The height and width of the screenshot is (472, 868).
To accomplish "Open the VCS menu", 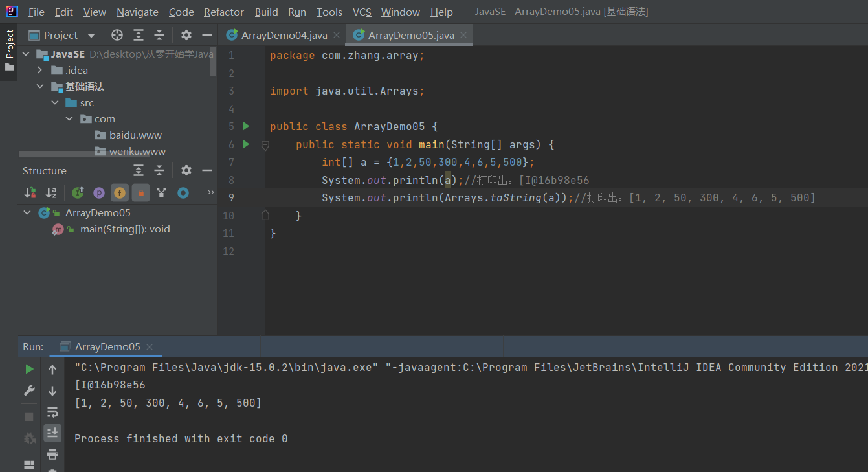I will tap(362, 12).
